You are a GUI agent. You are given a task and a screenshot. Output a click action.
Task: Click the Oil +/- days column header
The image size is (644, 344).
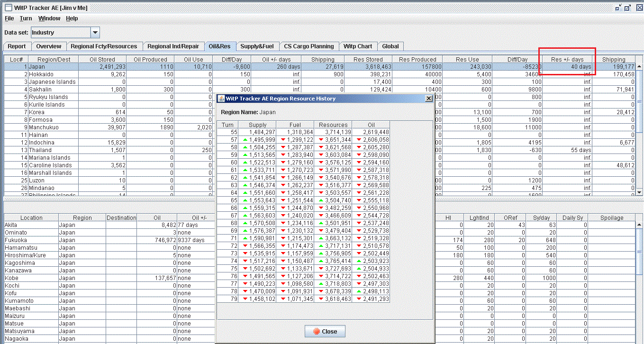click(277, 59)
